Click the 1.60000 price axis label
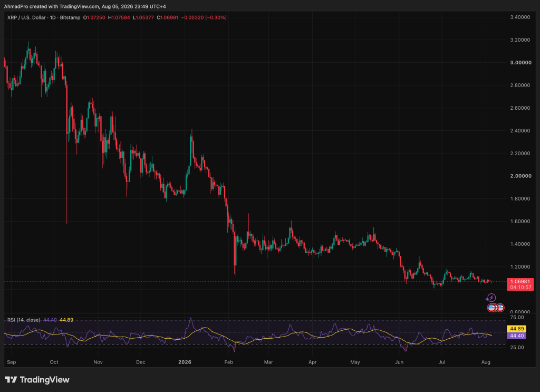The height and width of the screenshot is (392, 540). click(520, 222)
